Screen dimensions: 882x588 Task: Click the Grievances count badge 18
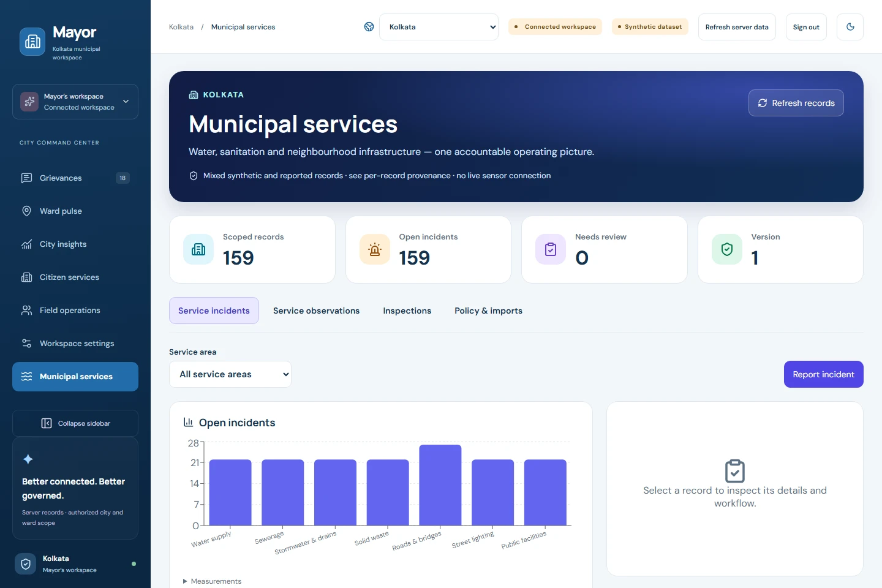[123, 178]
